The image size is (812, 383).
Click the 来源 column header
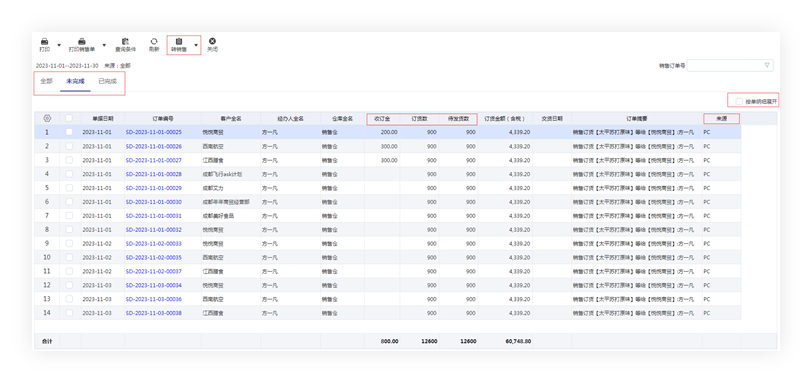click(x=721, y=119)
